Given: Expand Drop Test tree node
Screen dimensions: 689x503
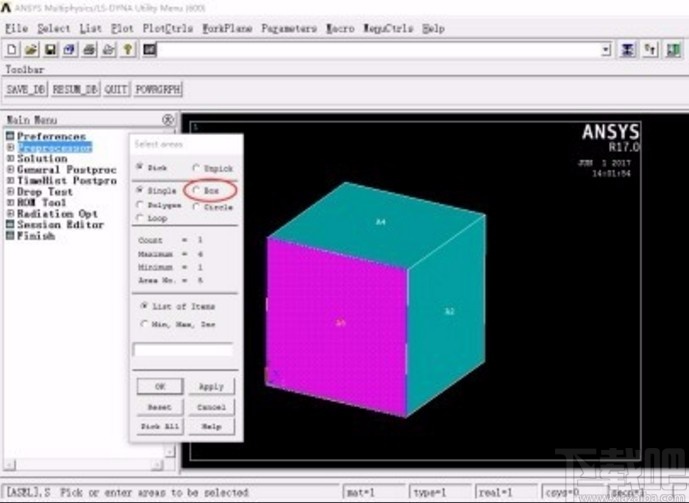Looking at the screenshot, I should 11,191.
